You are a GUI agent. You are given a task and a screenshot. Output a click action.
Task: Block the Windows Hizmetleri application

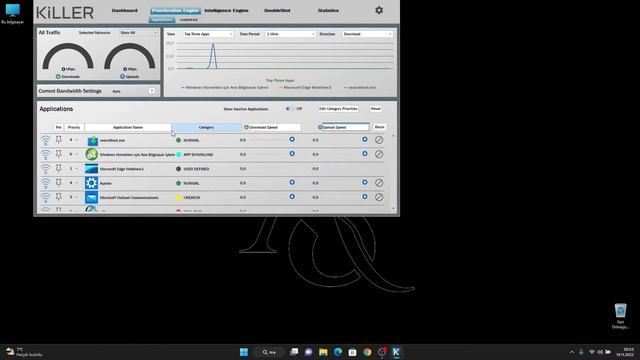tap(379, 154)
